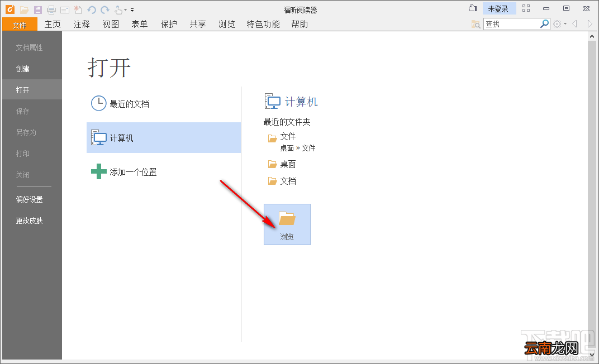Click the 浏览 browse folder button
Image resolution: width=599 pixels, height=364 pixels.
[287, 224]
